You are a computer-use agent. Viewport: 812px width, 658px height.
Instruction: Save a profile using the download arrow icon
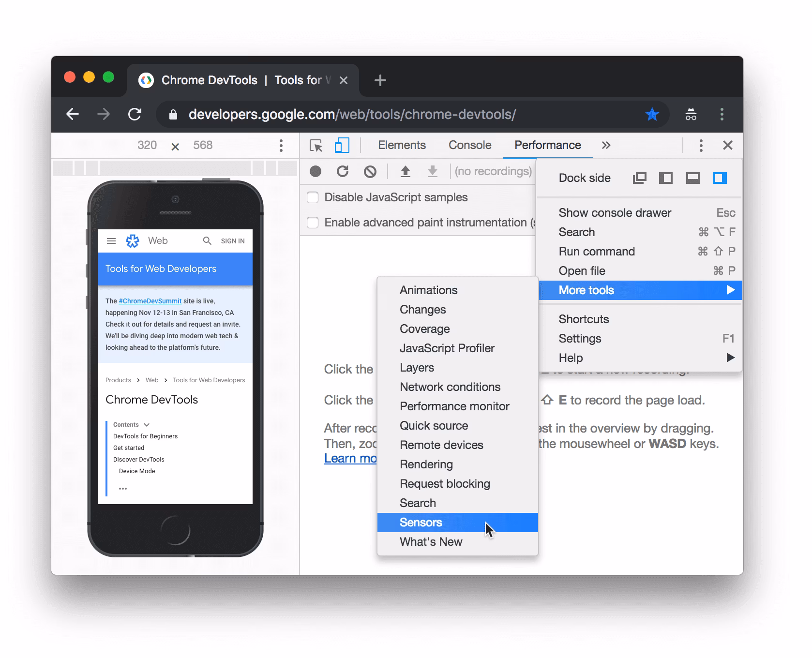(x=432, y=171)
